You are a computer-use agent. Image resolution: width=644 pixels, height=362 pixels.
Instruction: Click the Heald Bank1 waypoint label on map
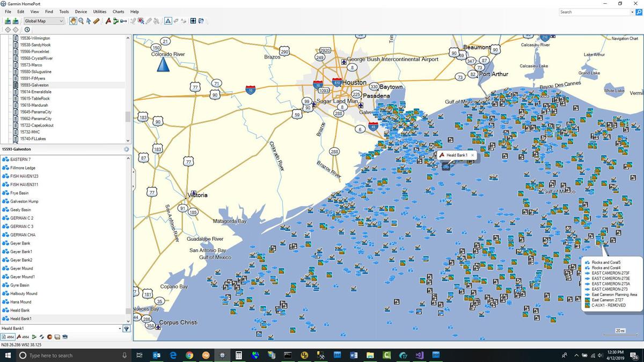point(457,155)
